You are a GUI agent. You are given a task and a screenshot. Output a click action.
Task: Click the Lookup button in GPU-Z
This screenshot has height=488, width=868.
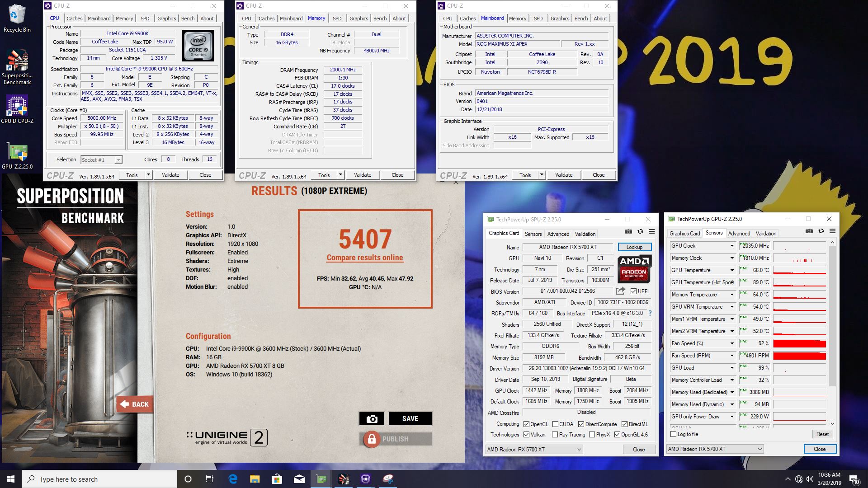(634, 247)
